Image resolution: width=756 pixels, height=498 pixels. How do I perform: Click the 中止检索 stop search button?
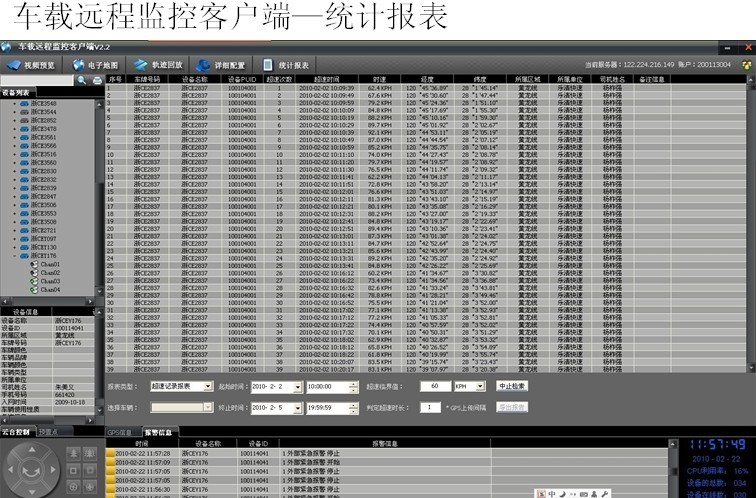pyautogui.click(x=512, y=386)
